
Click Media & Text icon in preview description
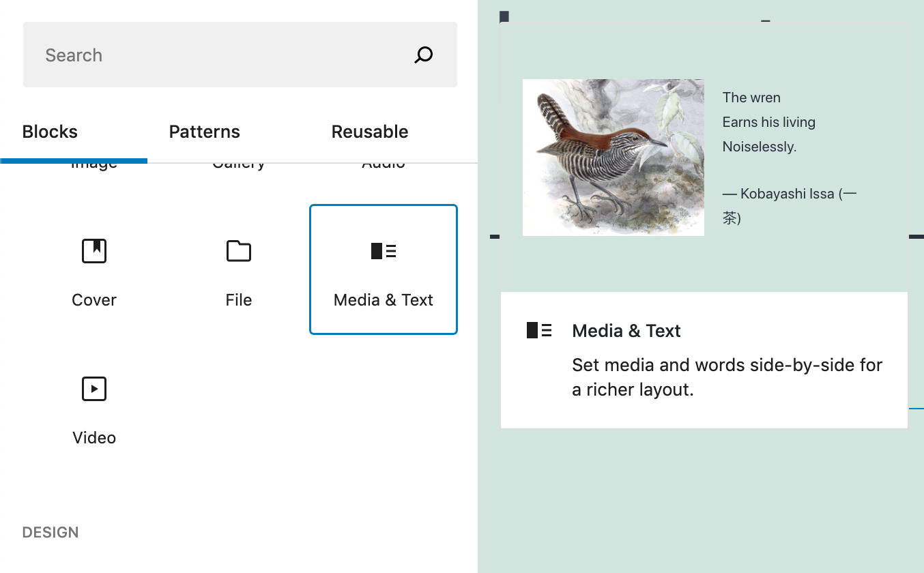click(539, 330)
